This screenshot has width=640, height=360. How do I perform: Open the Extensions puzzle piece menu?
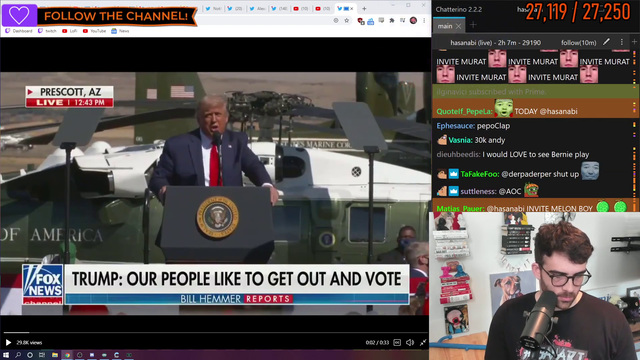392,20
